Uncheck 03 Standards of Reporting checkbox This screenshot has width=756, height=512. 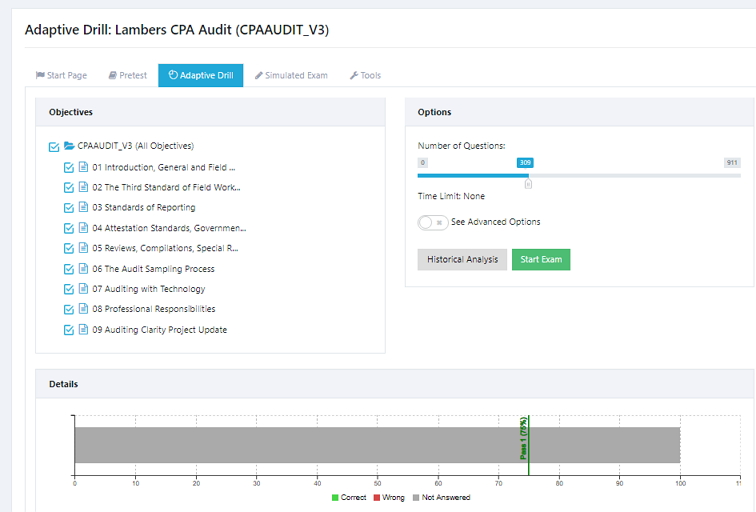(x=69, y=208)
